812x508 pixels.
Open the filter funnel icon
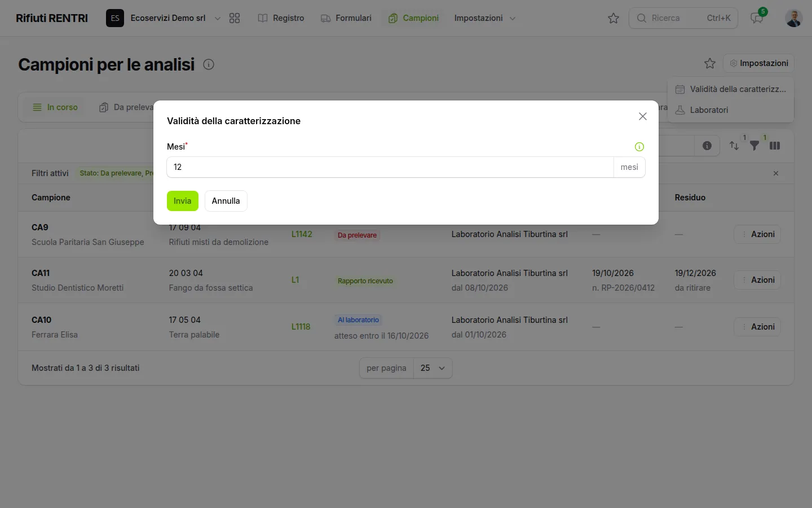[x=754, y=146]
